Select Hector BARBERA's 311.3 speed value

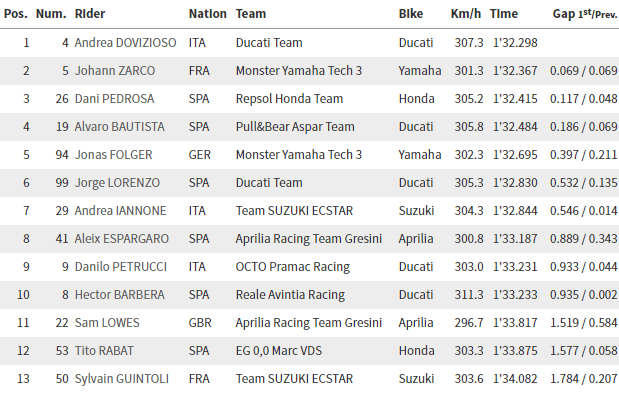click(469, 295)
